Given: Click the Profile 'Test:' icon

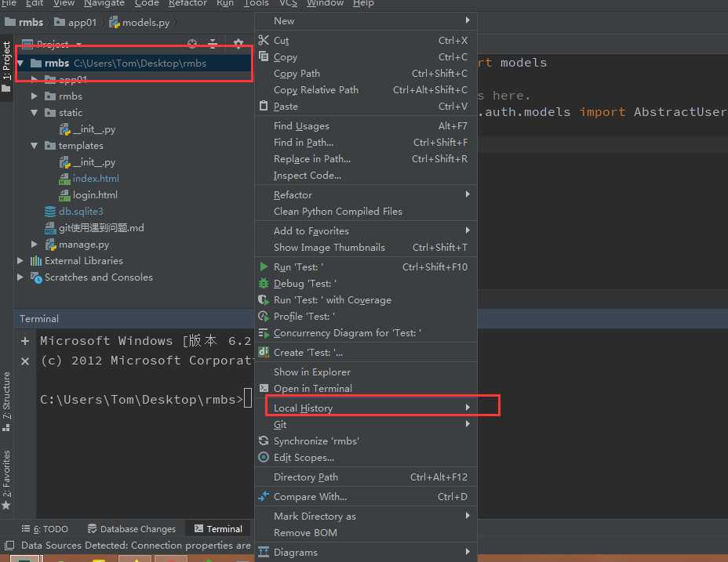Looking at the screenshot, I should [x=264, y=316].
